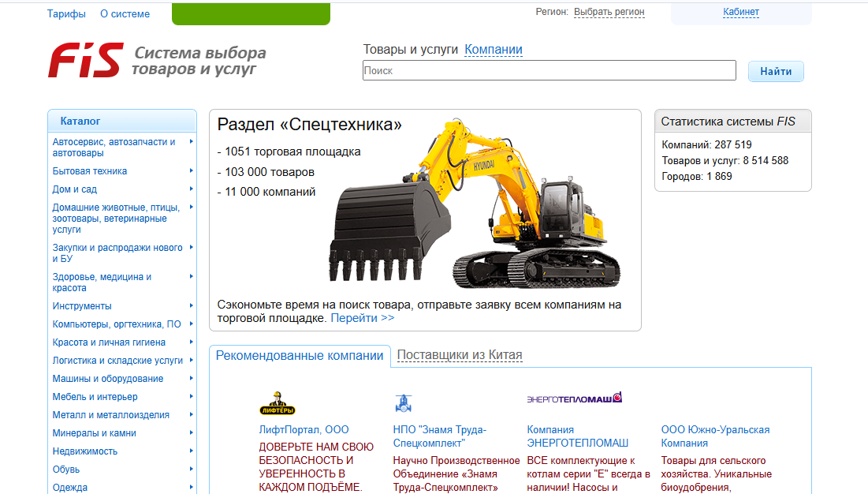Expand Автосервис, автозапчасти и автотовары arrow
The height and width of the screenshot is (494, 868).
191,142
